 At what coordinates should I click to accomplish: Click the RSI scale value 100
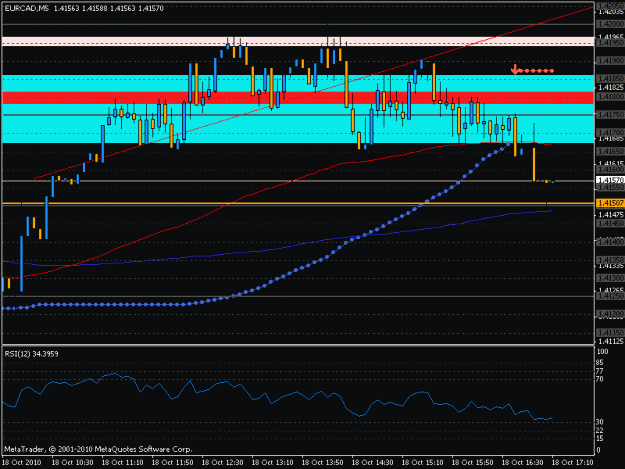[602, 351]
